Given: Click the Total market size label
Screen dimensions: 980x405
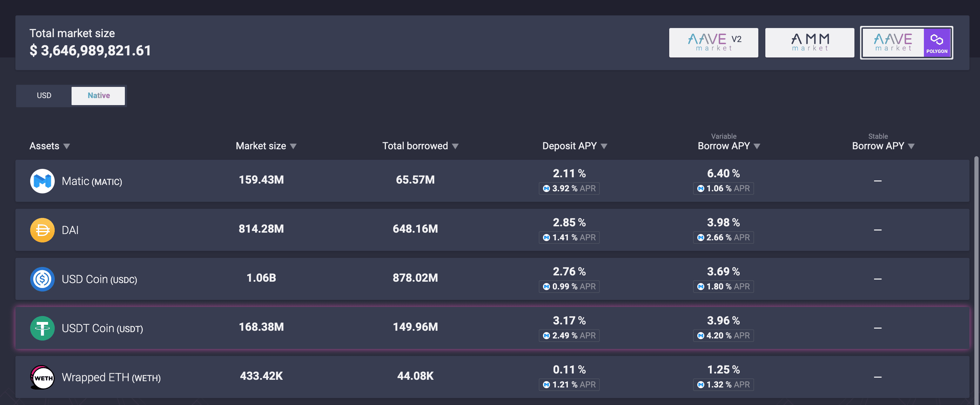Looking at the screenshot, I should click(72, 33).
